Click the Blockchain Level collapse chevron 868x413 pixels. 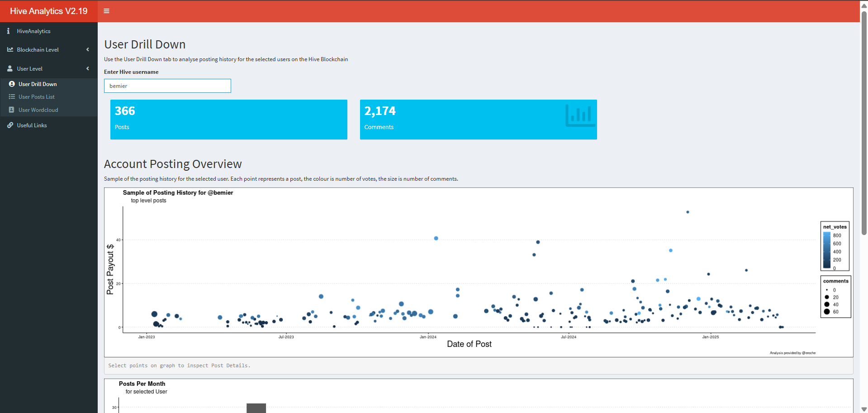click(x=88, y=50)
